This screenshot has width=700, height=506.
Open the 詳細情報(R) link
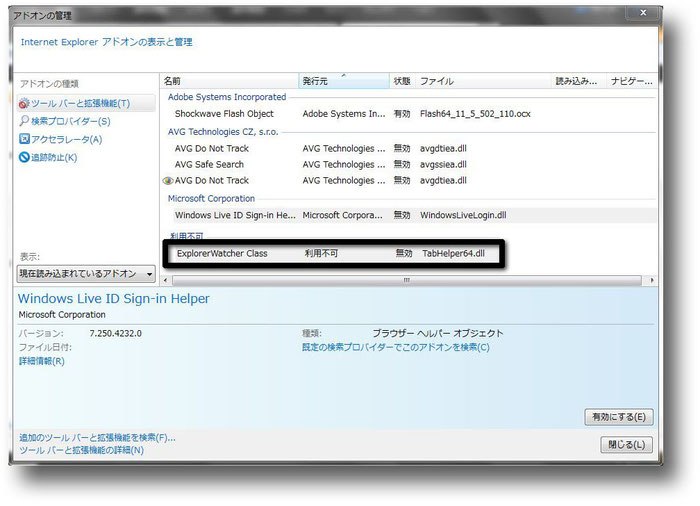(x=42, y=361)
